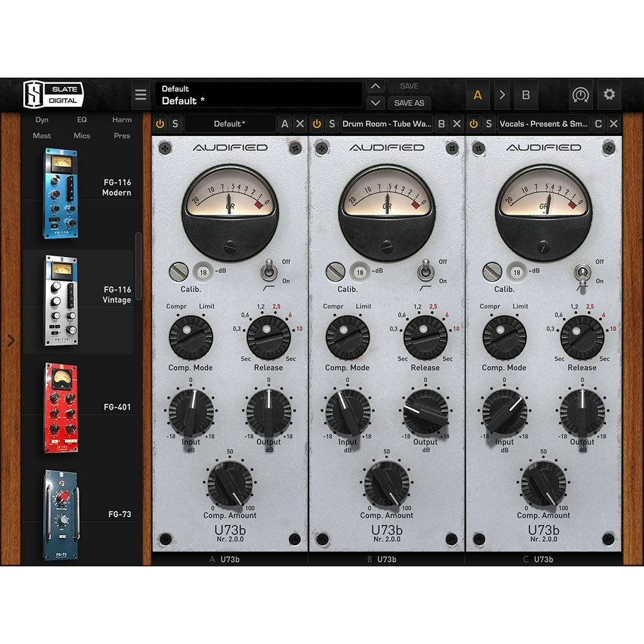Click the SAVE button
Screen dimensions: 644x644
(x=409, y=86)
